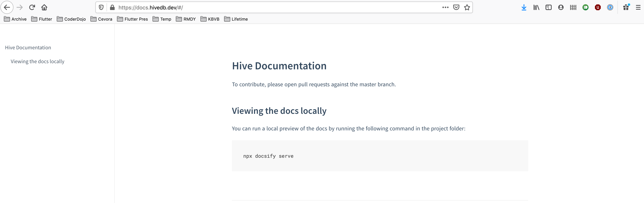Open the green circular extension icon
Image resolution: width=644 pixels, height=203 pixels.
tap(586, 8)
